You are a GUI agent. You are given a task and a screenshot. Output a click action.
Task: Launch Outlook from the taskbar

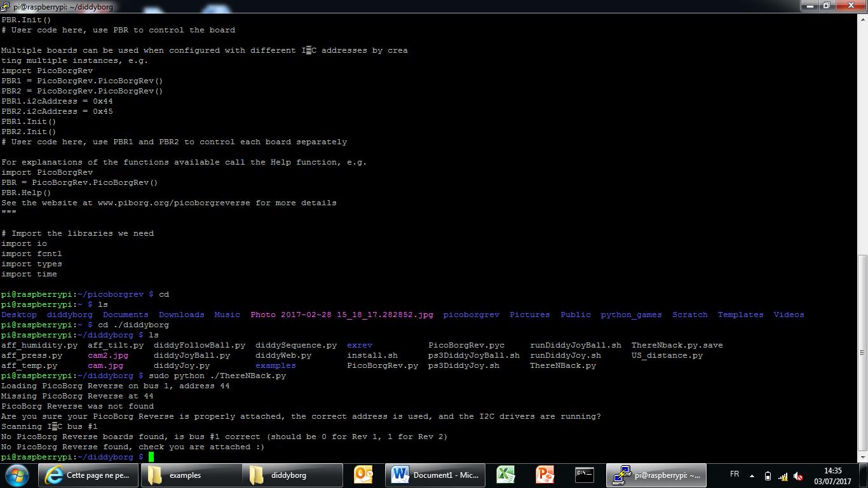click(363, 475)
